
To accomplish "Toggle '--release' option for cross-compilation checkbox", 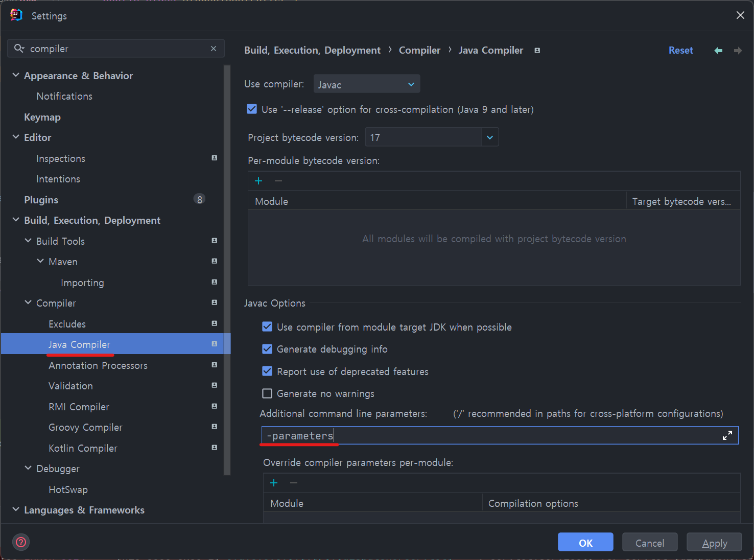I will coord(252,109).
